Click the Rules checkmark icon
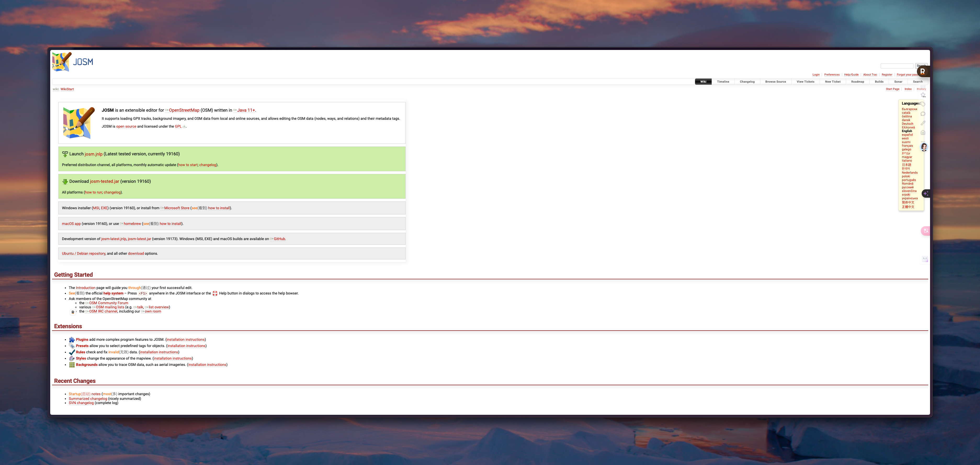This screenshot has height=465, width=980. [x=72, y=352]
